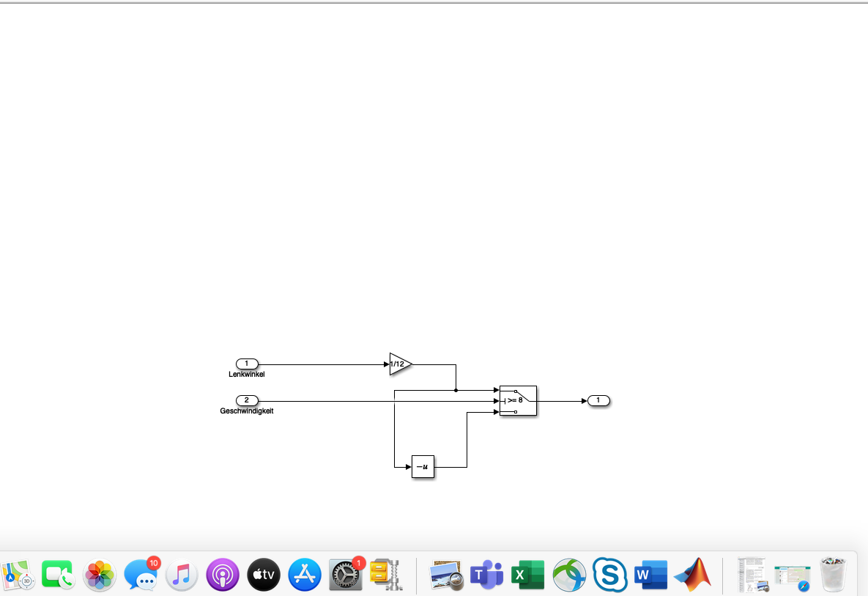
Task: Open the Trash in the dock
Action: coord(835,575)
